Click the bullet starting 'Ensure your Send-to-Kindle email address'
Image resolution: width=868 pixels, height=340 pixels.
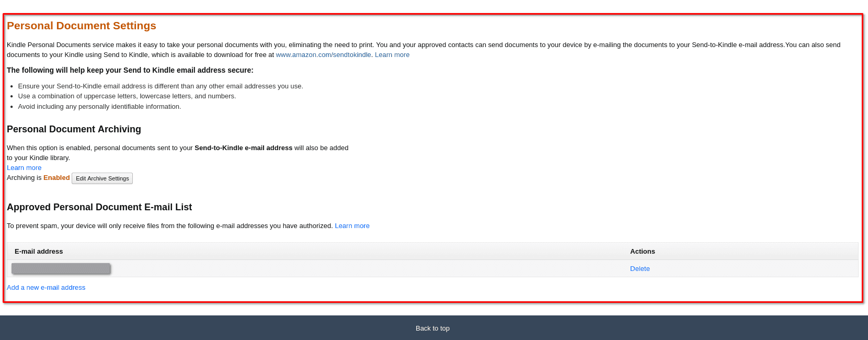coord(161,86)
